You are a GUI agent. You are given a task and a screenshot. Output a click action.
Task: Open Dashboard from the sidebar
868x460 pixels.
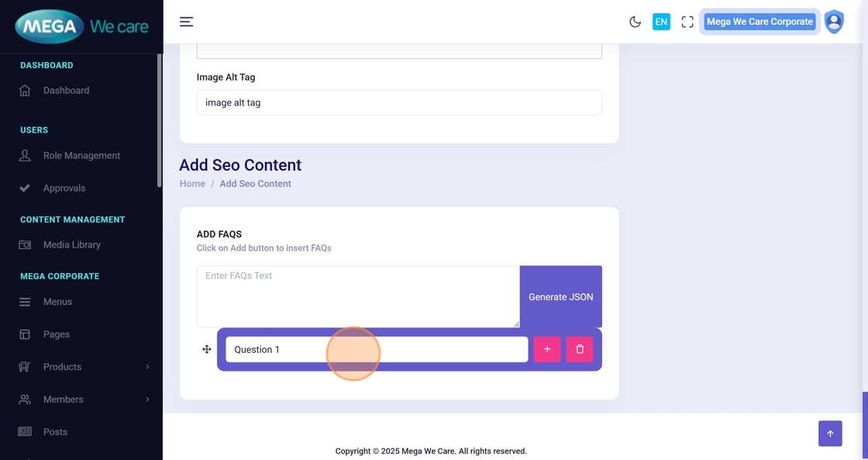66,91
